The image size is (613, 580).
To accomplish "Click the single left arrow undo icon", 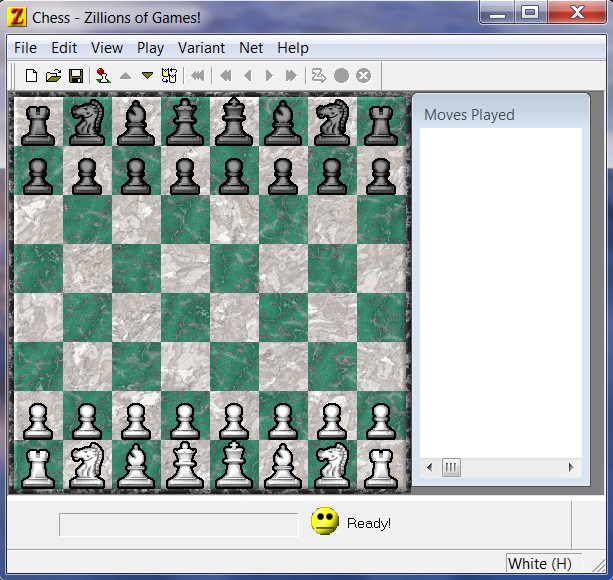I will [x=247, y=75].
